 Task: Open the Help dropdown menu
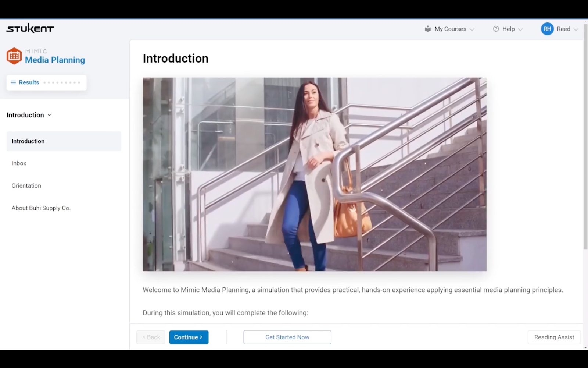point(508,29)
